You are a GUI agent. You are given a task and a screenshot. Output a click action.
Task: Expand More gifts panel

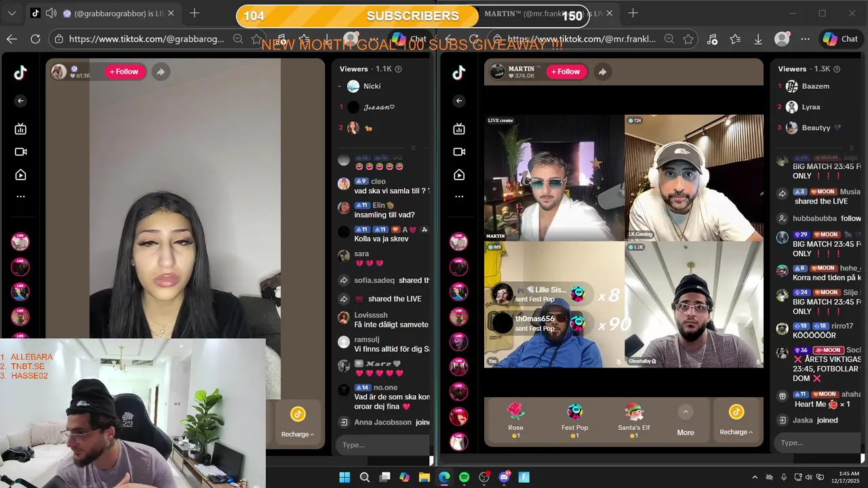point(686,420)
